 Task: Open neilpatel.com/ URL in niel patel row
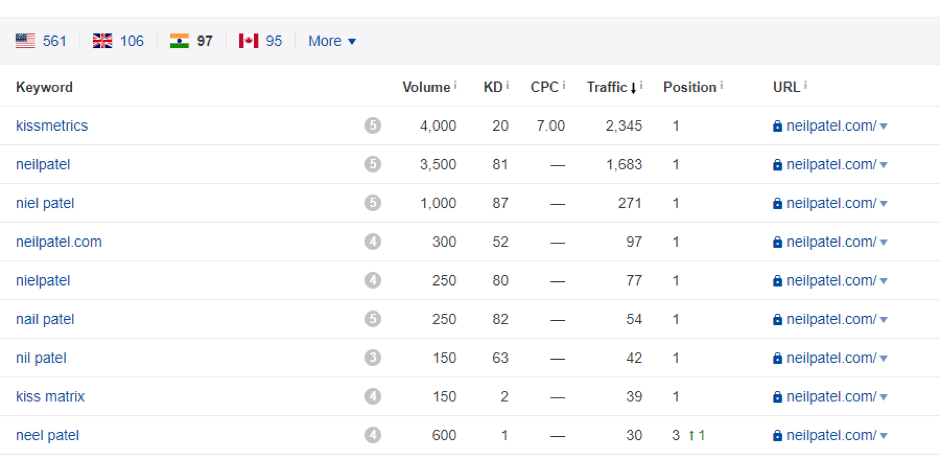coord(831,203)
